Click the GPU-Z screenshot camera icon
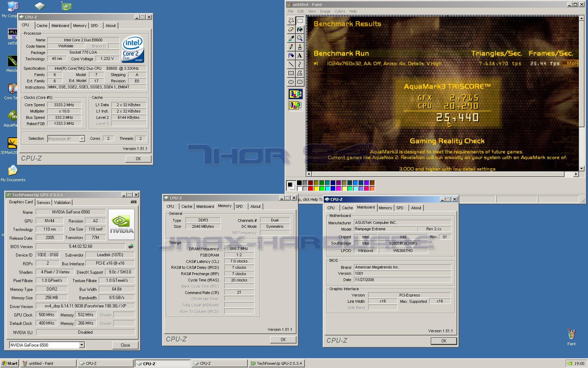This screenshot has width=588, height=368. 134,202
